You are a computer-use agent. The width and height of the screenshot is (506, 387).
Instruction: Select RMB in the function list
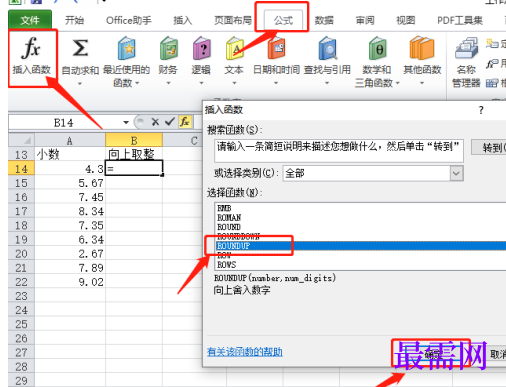224,208
